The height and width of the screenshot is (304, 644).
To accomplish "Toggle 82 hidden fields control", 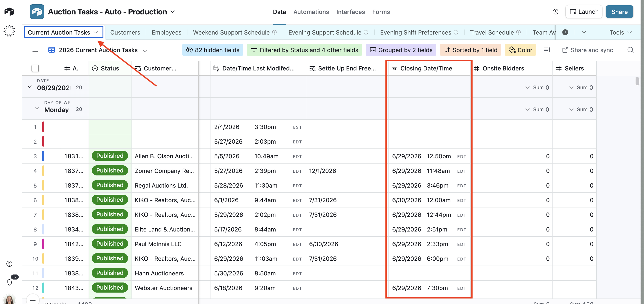I will [x=213, y=50].
